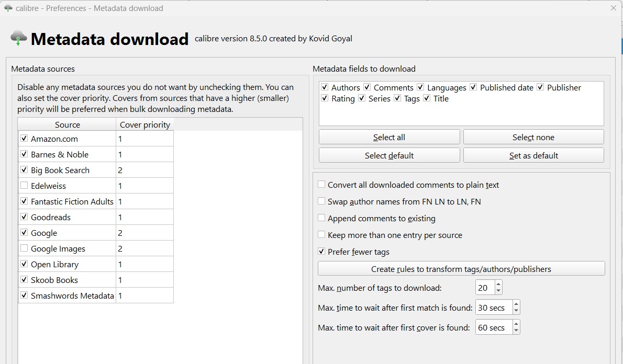Select Google Images cover priority cell
623x364 pixels.
[x=145, y=248]
